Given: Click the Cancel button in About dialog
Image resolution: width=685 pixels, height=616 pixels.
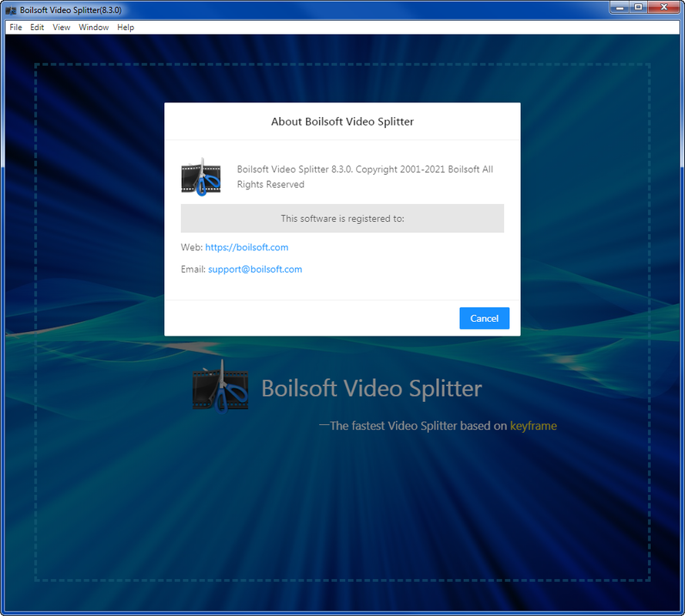Looking at the screenshot, I should pyautogui.click(x=484, y=318).
